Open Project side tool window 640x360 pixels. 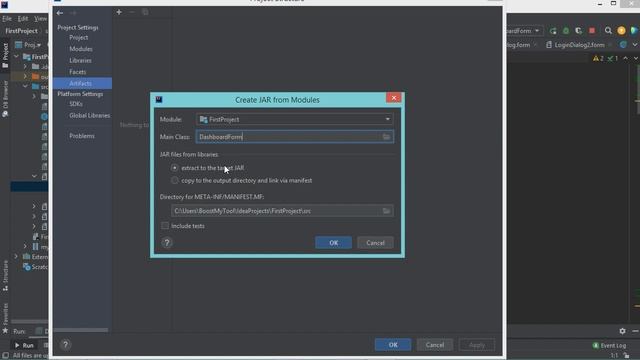(x=5, y=56)
